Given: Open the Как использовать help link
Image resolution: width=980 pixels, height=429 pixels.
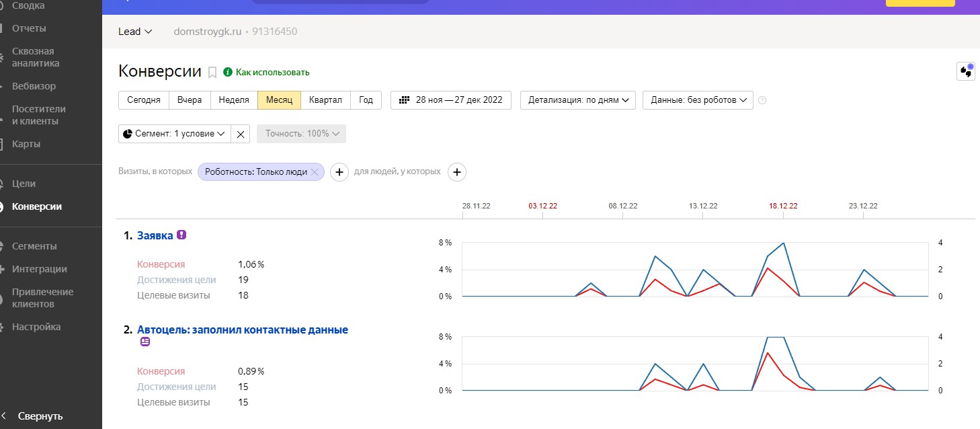Looking at the screenshot, I should tap(272, 72).
